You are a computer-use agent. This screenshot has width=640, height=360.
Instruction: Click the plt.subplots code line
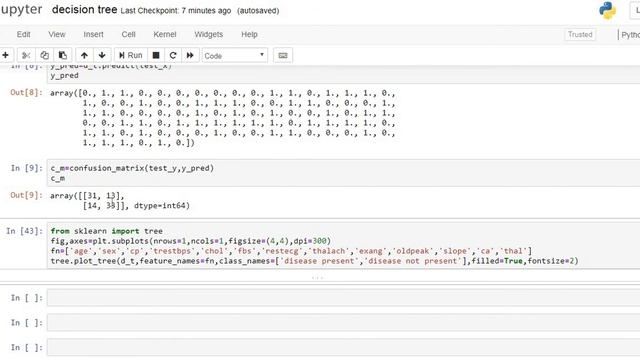tap(191, 241)
